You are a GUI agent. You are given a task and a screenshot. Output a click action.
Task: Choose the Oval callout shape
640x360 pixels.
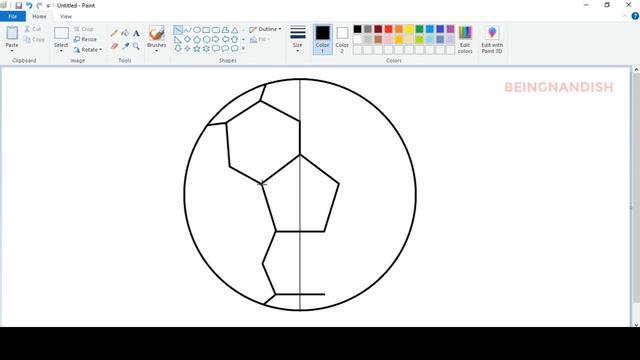point(225,49)
